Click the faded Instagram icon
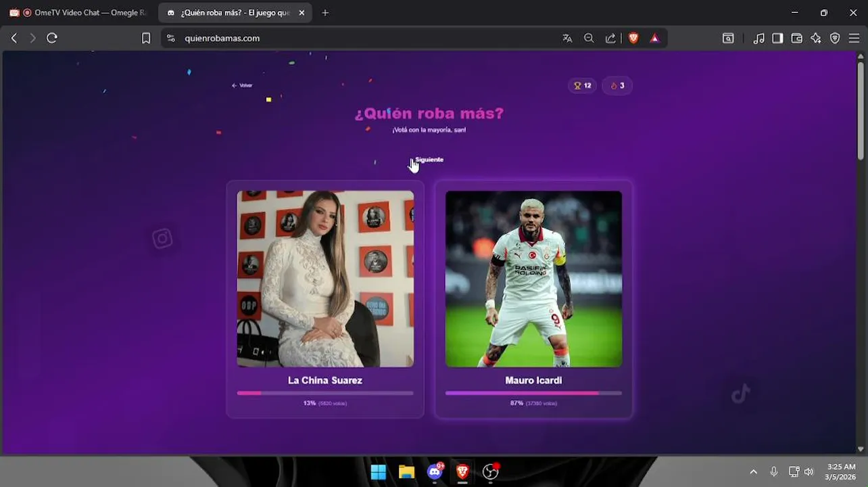The width and height of the screenshot is (868, 487). coord(162,239)
